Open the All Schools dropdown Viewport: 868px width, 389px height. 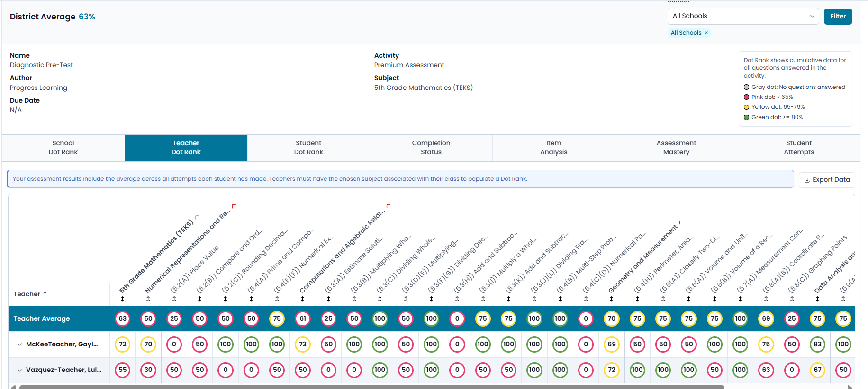tap(743, 16)
